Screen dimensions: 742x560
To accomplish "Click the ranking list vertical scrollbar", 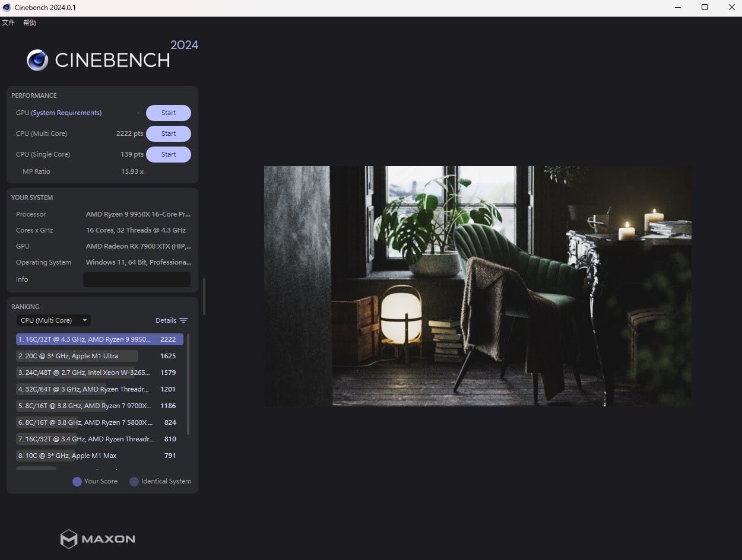I will tap(188, 386).
